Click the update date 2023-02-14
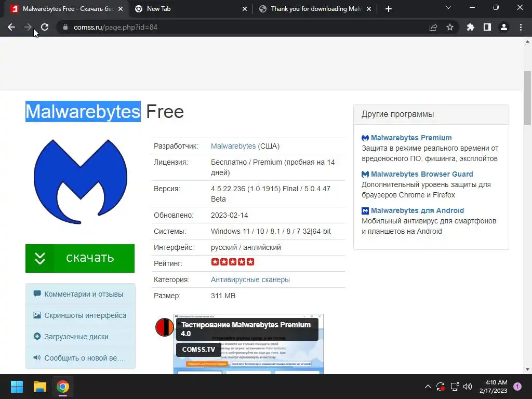This screenshot has height=399, width=532. 229,215
